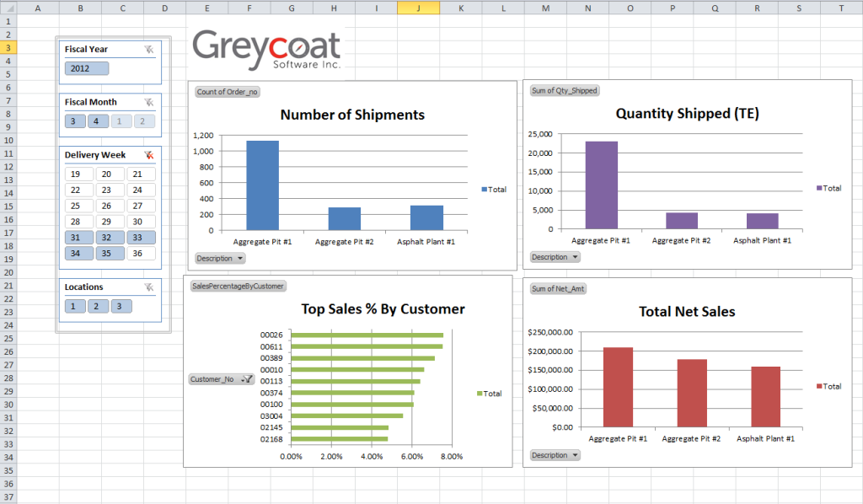Click the SalesPercentageByCustomer field button

239,287
